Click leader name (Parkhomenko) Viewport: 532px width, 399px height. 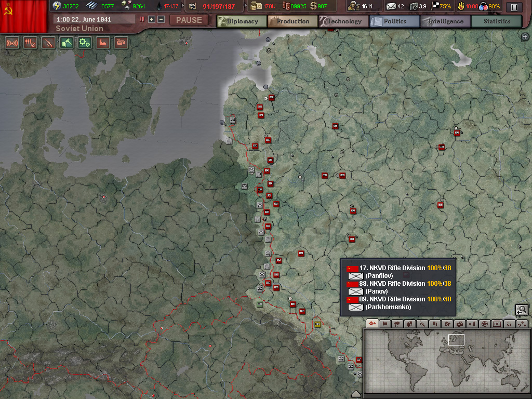click(388, 307)
